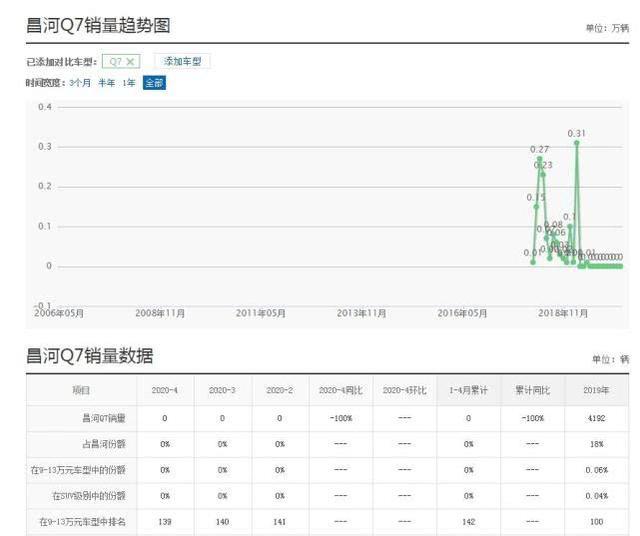
Task: Select the 全部 time range
Action: tap(154, 83)
